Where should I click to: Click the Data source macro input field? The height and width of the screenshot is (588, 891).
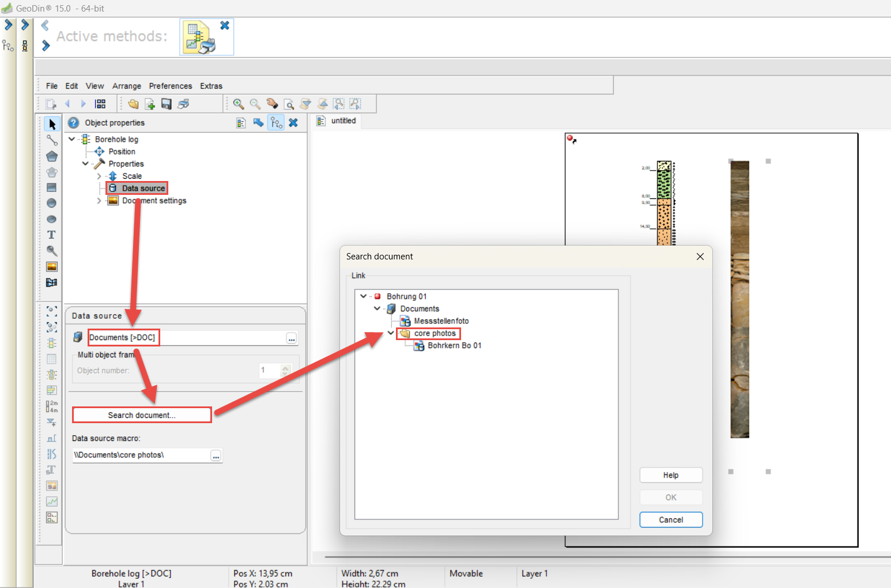tap(141, 455)
